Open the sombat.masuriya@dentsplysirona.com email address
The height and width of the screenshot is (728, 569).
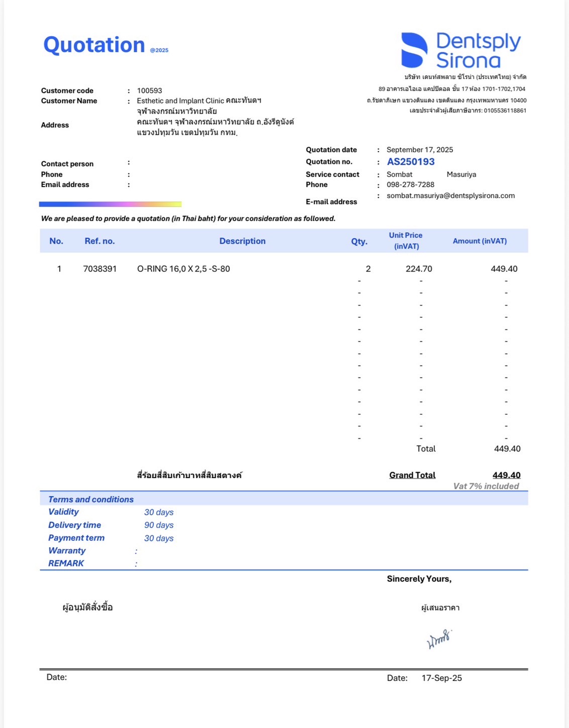[x=450, y=196]
